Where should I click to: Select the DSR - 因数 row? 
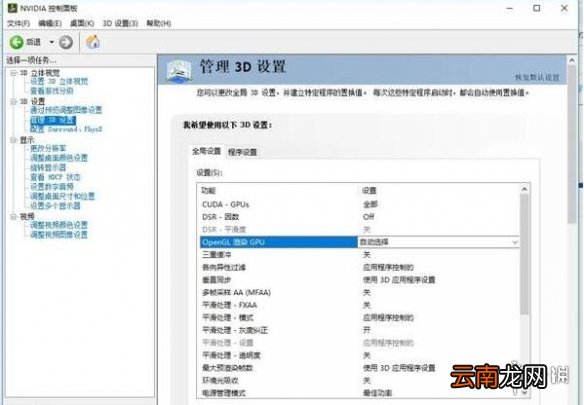359,217
